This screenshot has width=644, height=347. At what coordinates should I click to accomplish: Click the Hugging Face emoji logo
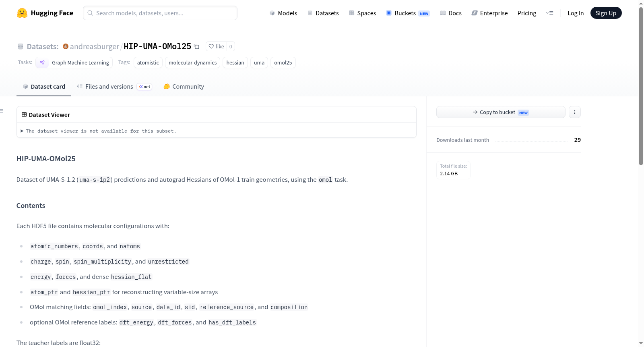point(22,13)
